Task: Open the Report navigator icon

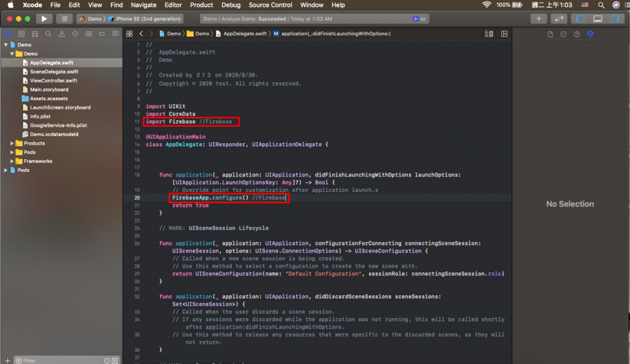Action: pyautogui.click(x=115, y=34)
